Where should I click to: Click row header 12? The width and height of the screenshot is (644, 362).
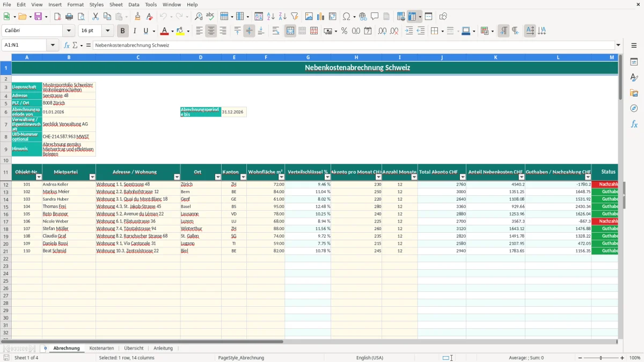6,184
